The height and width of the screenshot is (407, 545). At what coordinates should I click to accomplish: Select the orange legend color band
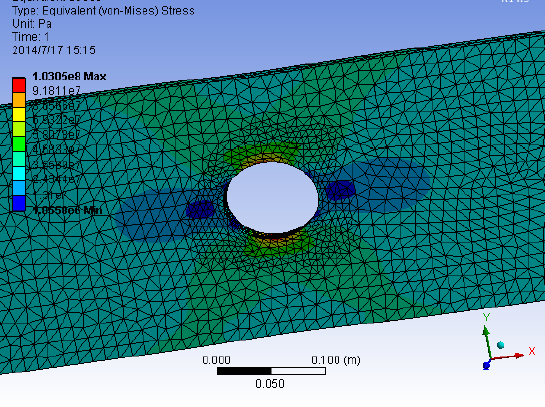point(19,100)
